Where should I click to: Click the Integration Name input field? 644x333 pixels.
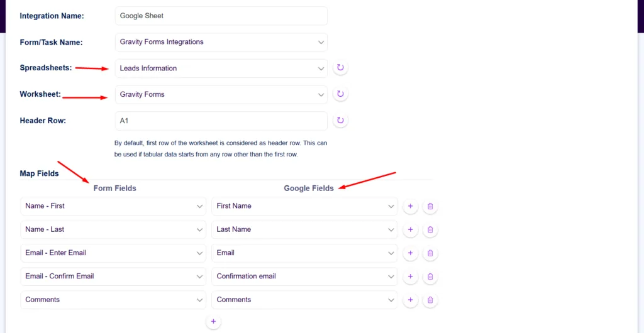click(x=221, y=16)
